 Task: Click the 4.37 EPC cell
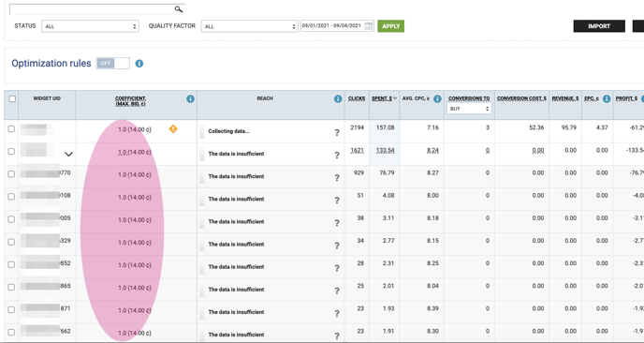coord(602,127)
